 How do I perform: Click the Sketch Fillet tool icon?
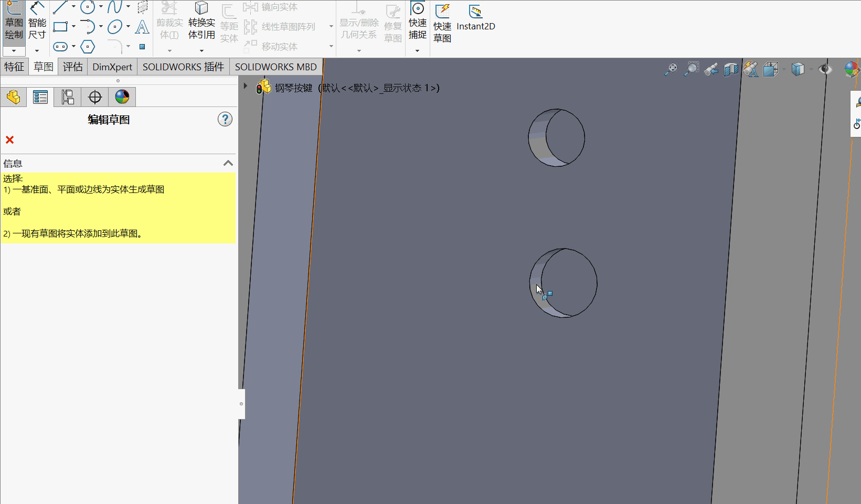click(115, 47)
